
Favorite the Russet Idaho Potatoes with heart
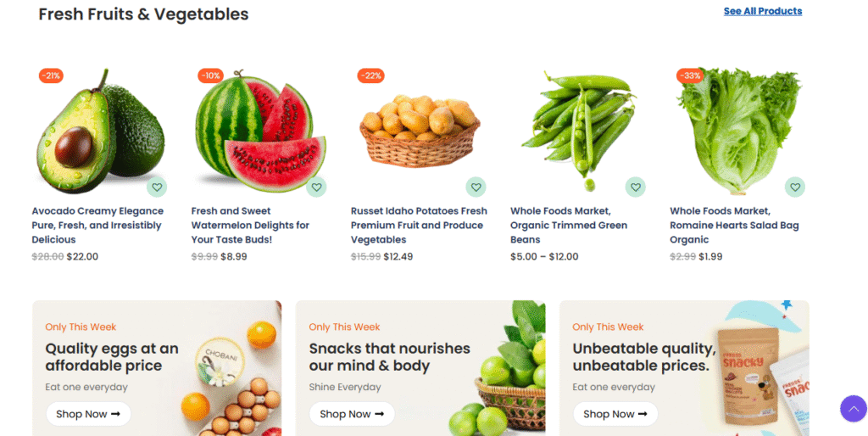(476, 187)
